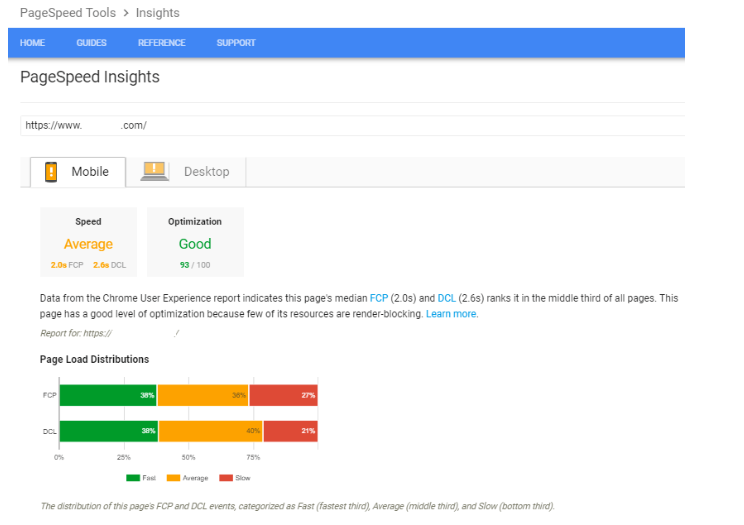Open the SUPPORT navigation item
Image resolution: width=744 pixels, height=525 pixels.
point(236,43)
